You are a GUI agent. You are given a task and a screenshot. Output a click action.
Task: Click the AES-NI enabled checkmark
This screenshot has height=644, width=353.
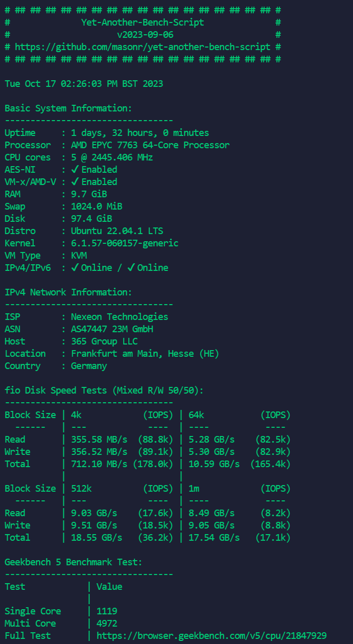click(x=75, y=169)
